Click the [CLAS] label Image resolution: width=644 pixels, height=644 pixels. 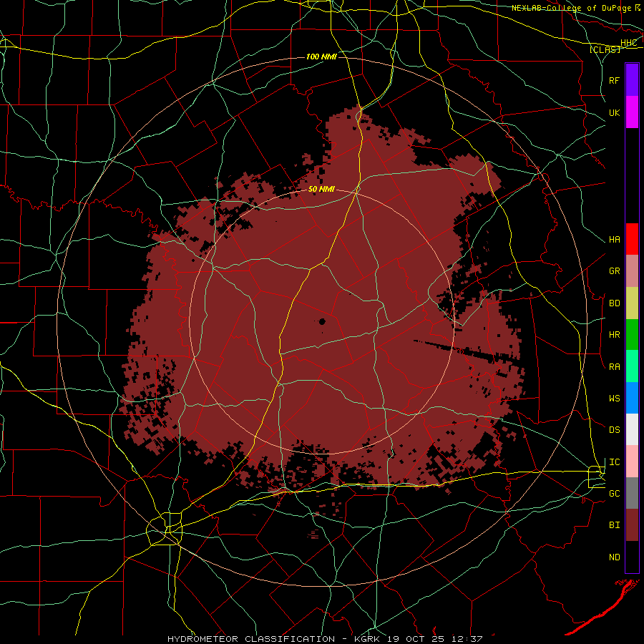(605, 50)
